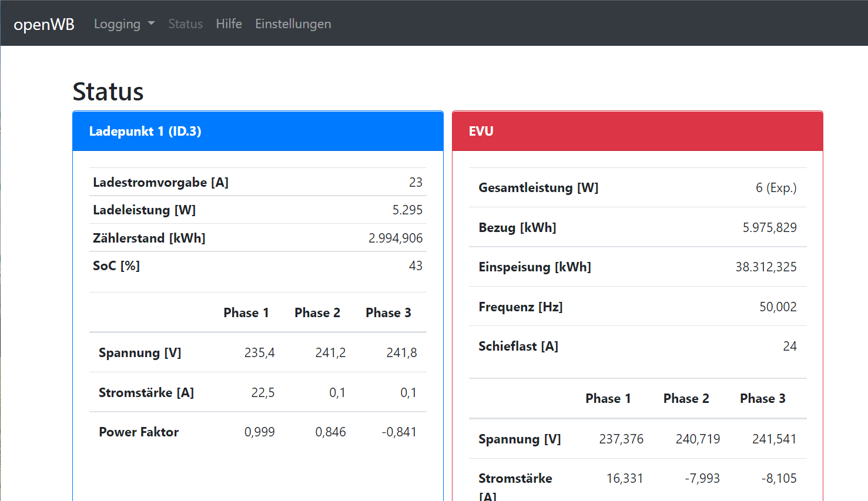Image resolution: width=868 pixels, height=501 pixels.
Task: Go to the Status page
Action: (185, 24)
